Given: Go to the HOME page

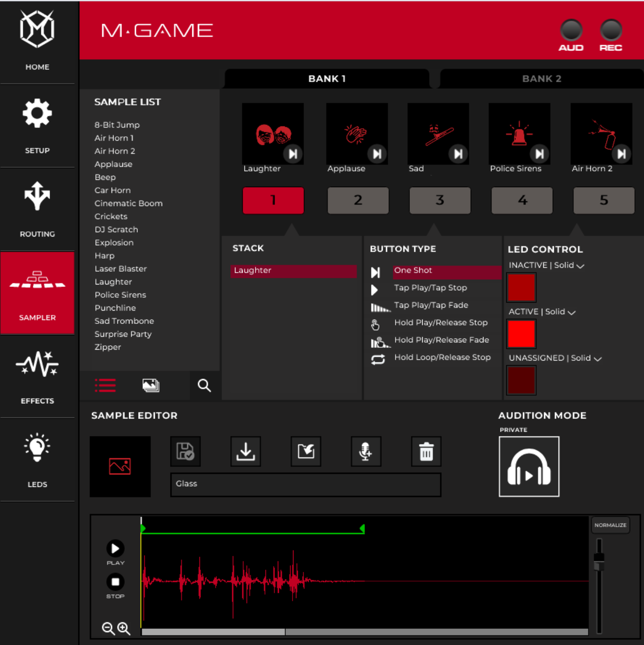Looking at the screenshot, I should click(x=37, y=42).
